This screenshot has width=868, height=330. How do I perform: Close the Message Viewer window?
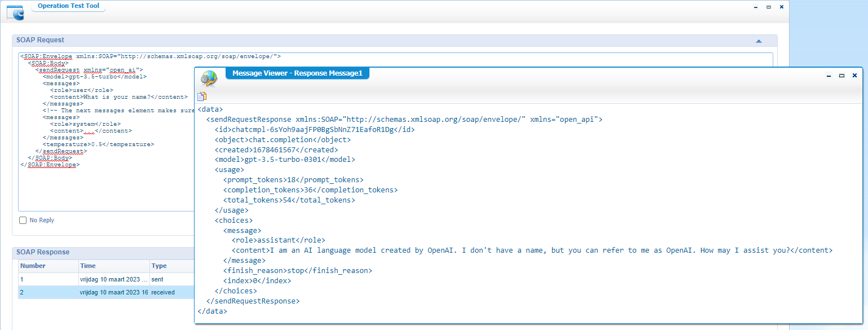[854, 76]
